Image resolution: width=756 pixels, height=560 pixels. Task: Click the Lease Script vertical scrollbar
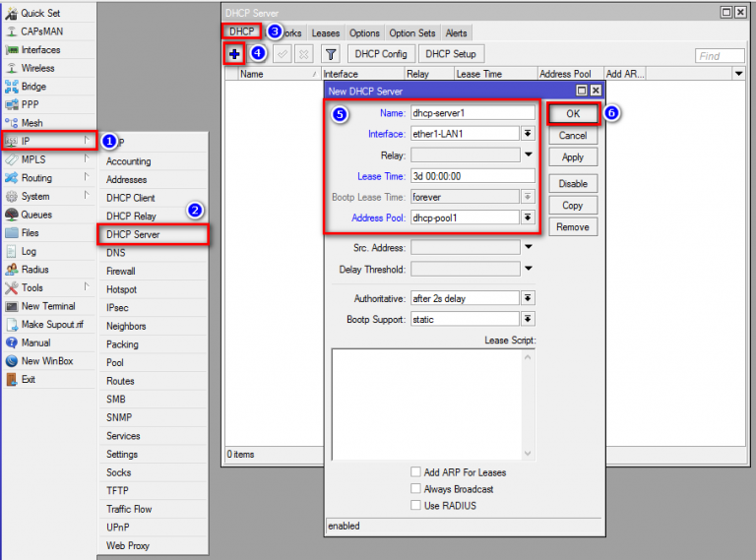pyautogui.click(x=528, y=404)
